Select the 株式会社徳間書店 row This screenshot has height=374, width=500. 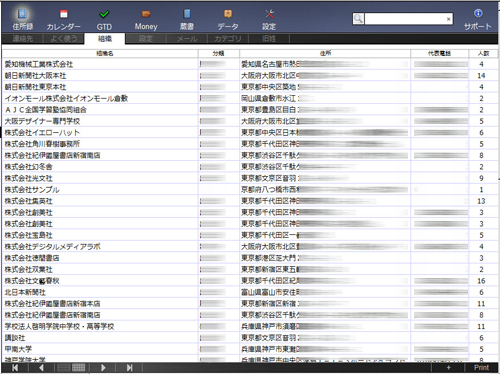(x=250, y=258)
